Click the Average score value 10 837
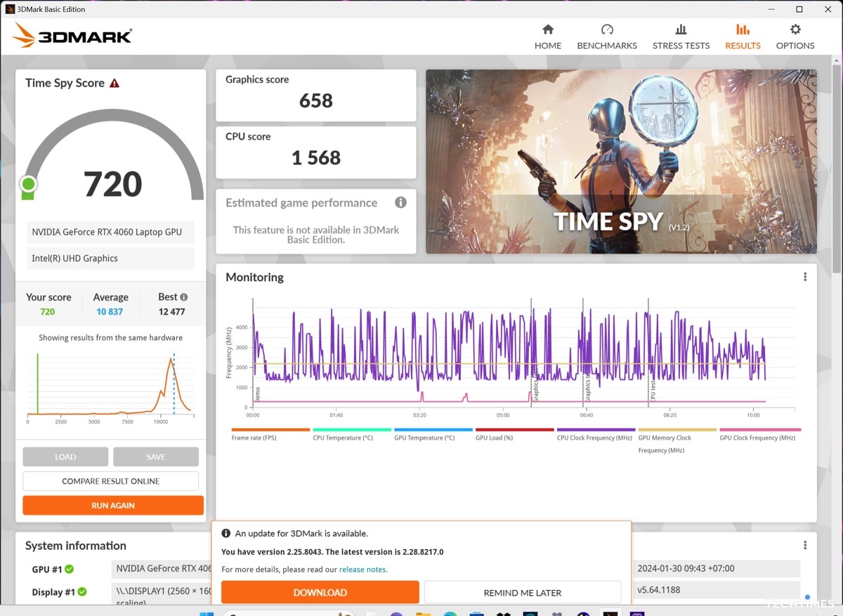 (110, 312)
